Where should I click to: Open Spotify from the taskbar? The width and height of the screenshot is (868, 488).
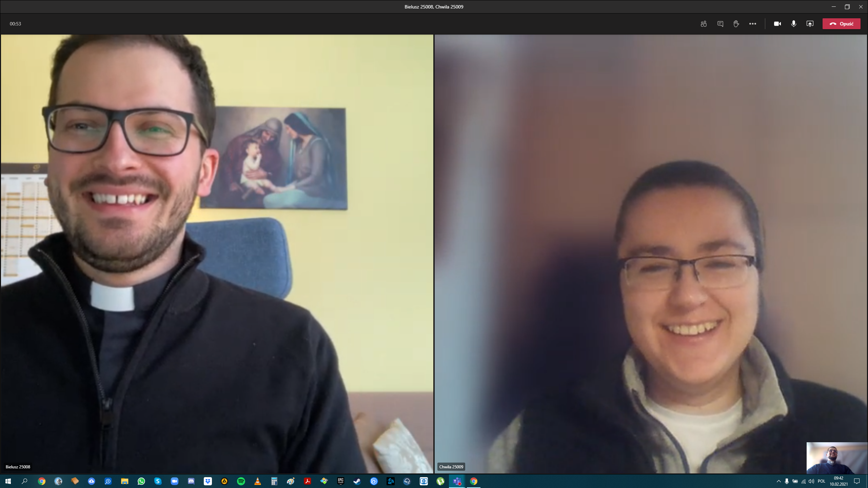pos(241,481)
